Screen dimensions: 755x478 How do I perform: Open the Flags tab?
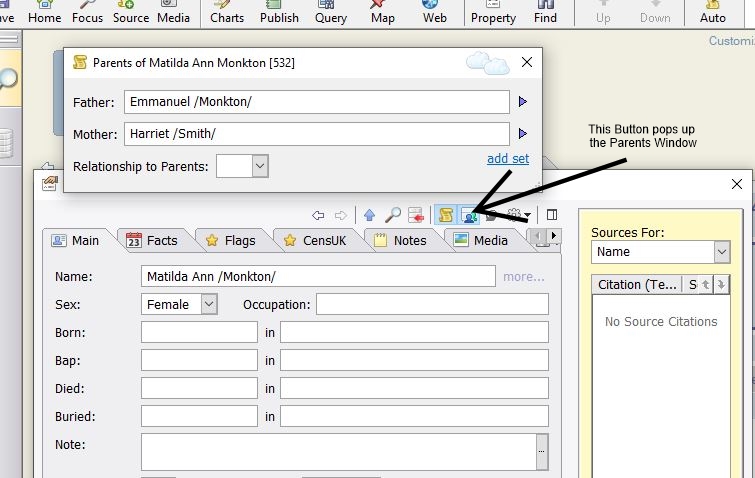(x=229, y=240)
